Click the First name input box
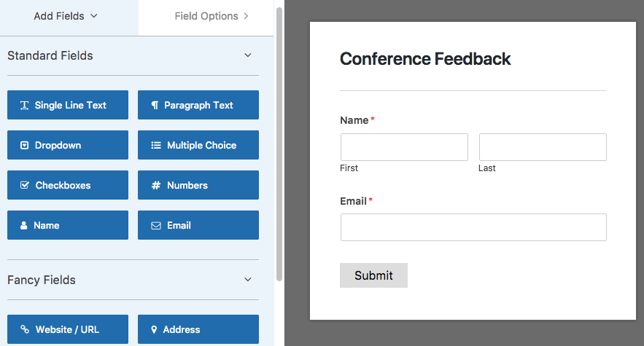This screenshot has width=644, height=346. pyautogui.click(x=404, y=147)
